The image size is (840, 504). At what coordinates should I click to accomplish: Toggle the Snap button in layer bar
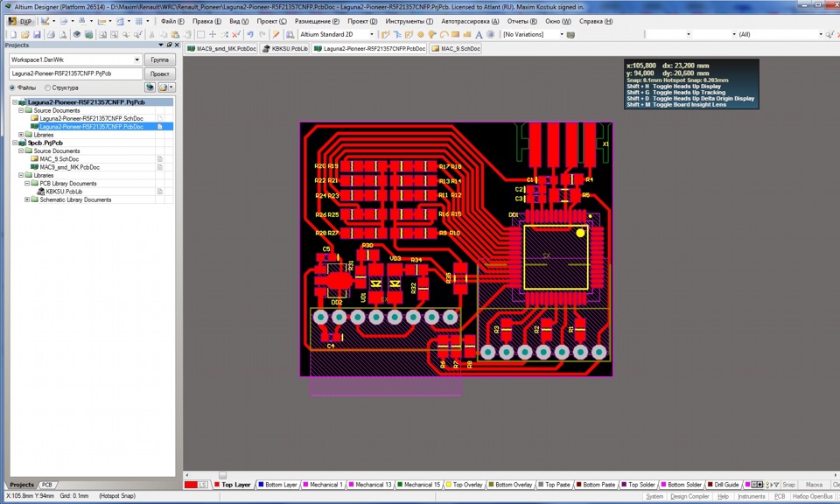(788, 485)
